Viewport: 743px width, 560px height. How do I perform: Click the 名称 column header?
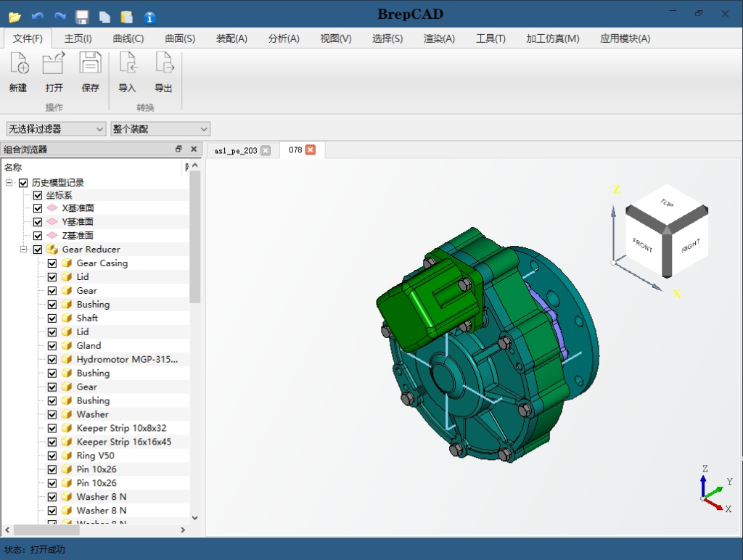(x=13, y=167)
